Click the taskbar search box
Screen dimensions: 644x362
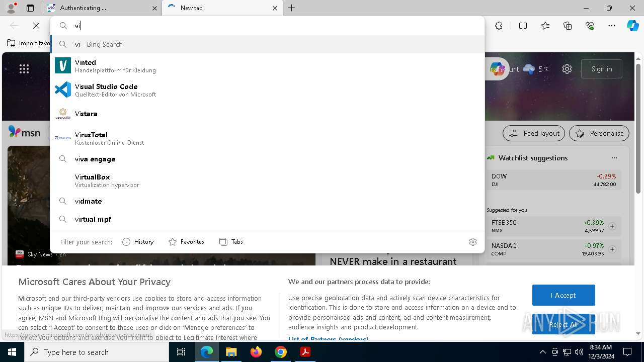97,352
